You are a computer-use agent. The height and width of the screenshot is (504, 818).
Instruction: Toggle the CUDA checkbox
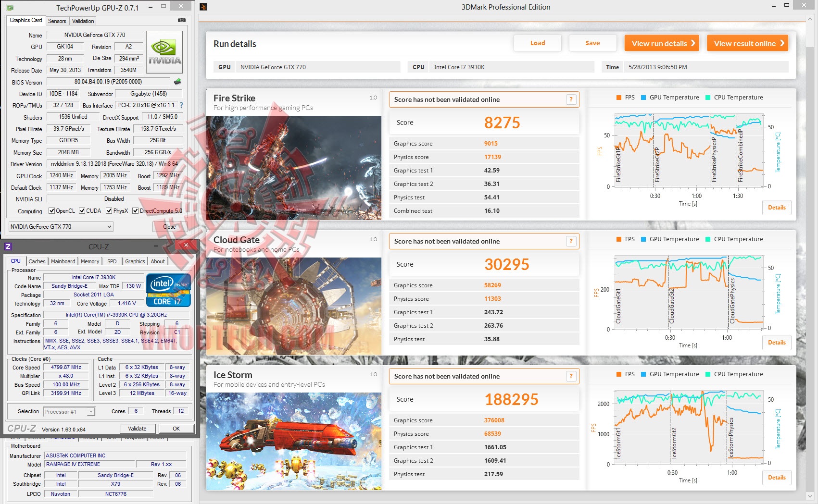click(x=82, y=211)
